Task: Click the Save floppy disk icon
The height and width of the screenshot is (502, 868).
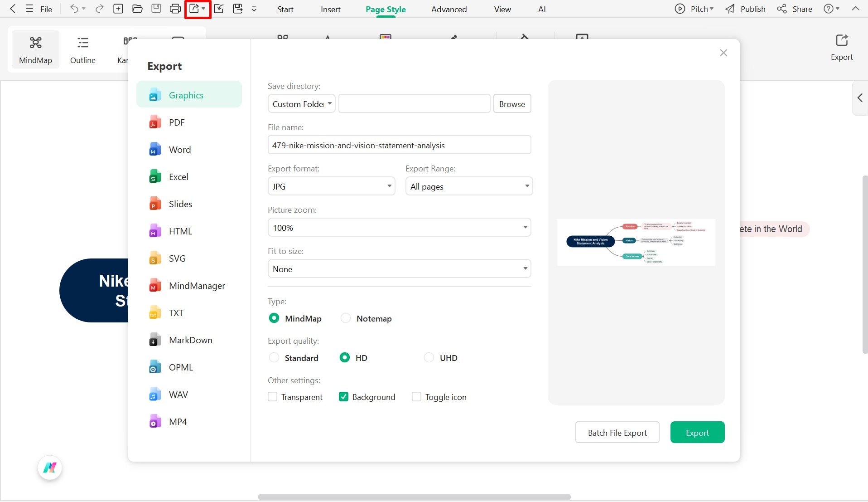Action: [156, 9]
